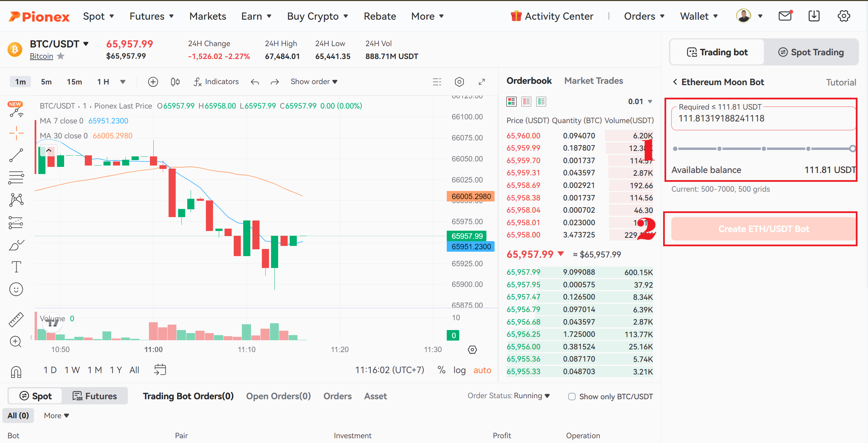Open Indicators menu
Screen dimensions: 868x443
coord(216,82)
